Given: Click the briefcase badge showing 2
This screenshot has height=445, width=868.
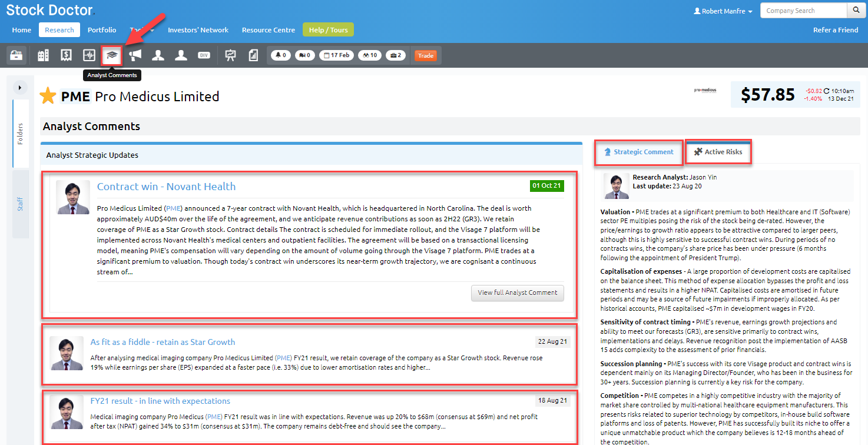Looking at the screenshot, I should (396, 55).
